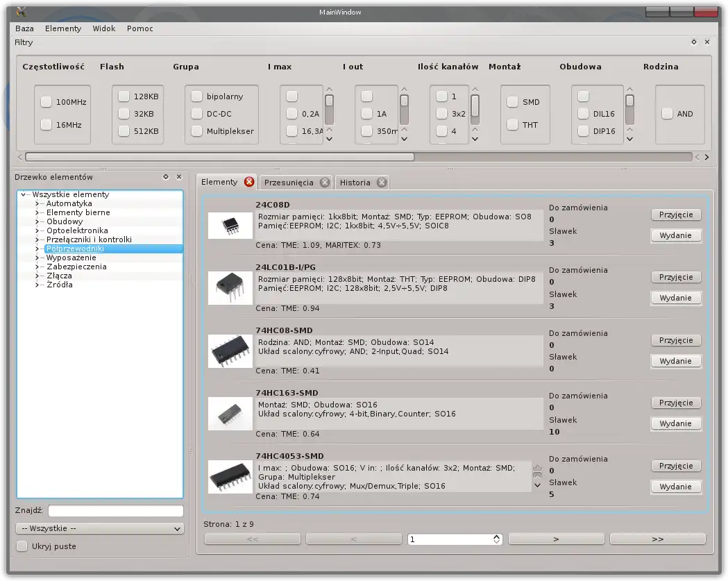Screen dimensions: 728x581
Task: Float the Drzewko elementów panel
Action: (165, 177)
